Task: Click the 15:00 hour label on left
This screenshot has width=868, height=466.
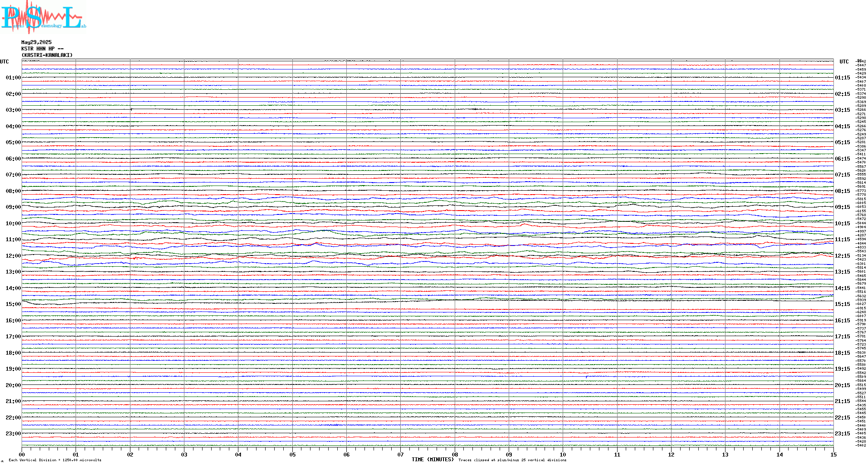Action: tap(13, 304)
